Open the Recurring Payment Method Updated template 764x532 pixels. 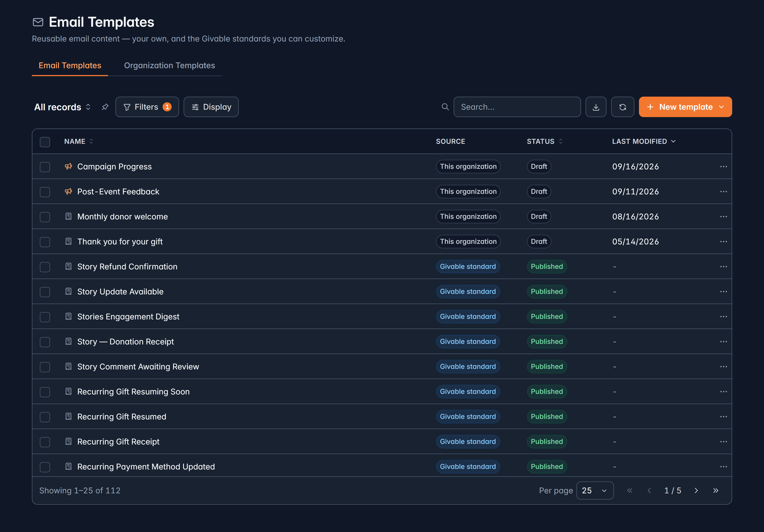click(x=146, y=466)
